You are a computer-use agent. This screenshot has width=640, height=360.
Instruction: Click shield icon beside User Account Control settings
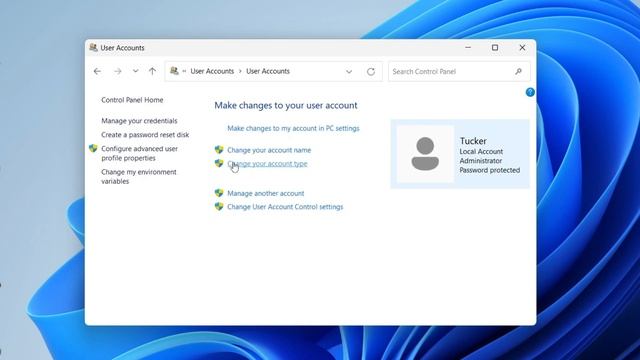click(219, 207)
